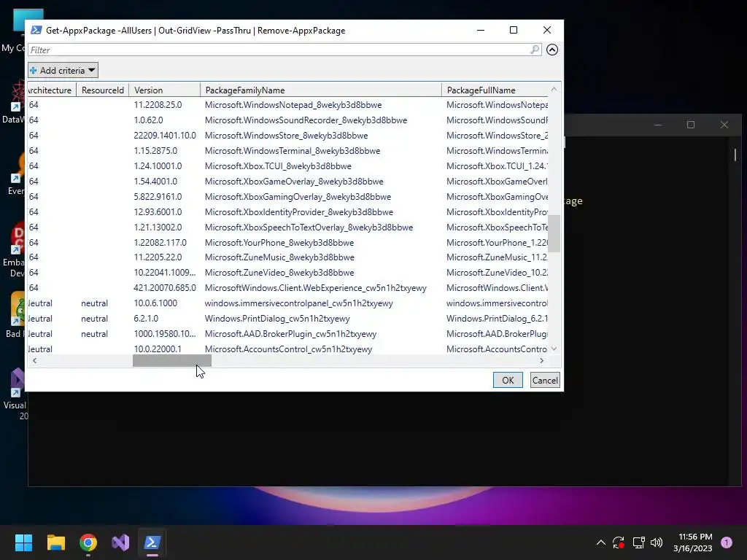
Task: Collapse the criteria panel with the chevron button
Action: point(552,50)
